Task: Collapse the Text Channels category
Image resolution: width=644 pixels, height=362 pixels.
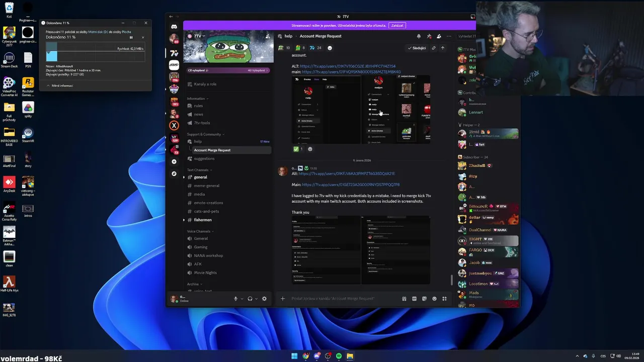Action: click(x=199, y=170)
